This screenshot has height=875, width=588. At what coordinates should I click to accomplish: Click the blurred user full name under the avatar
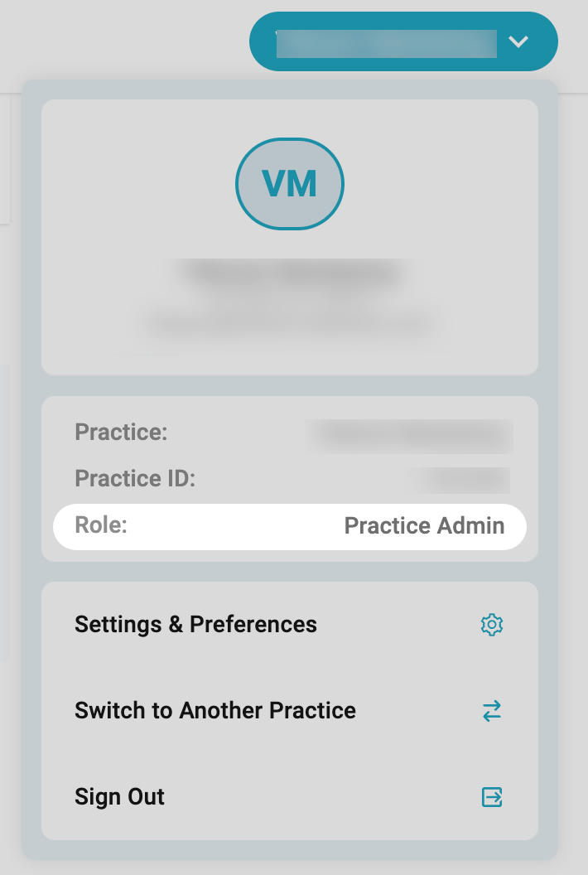(x=290, y=273)
